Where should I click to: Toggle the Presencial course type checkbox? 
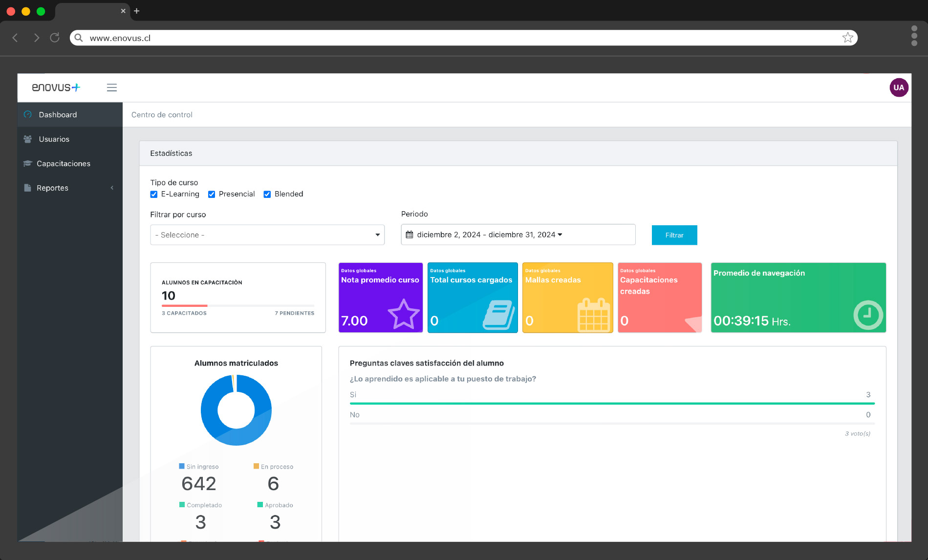click(x=212, y=194)
